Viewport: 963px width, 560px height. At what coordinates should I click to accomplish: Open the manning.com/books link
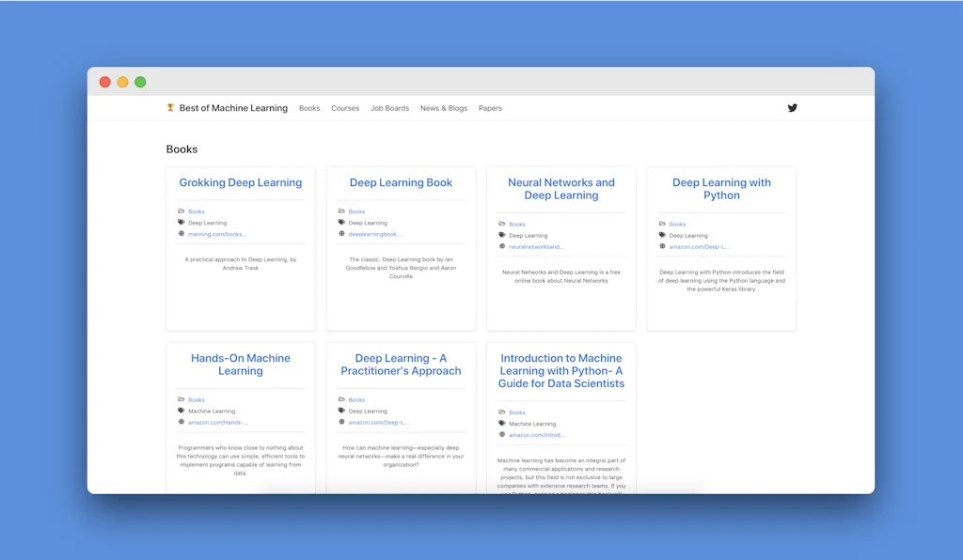(x=213, y=234)
